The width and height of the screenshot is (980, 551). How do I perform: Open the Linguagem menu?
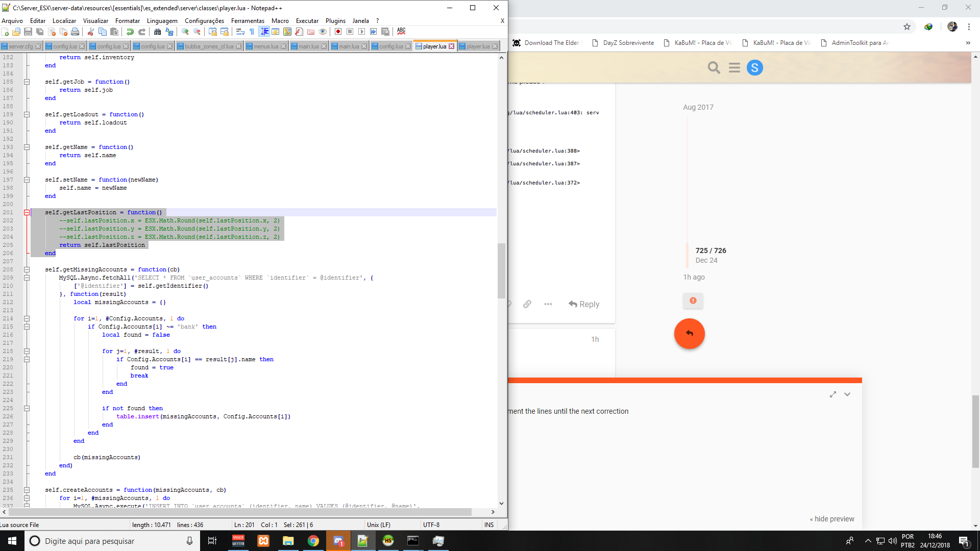(162, 21)
